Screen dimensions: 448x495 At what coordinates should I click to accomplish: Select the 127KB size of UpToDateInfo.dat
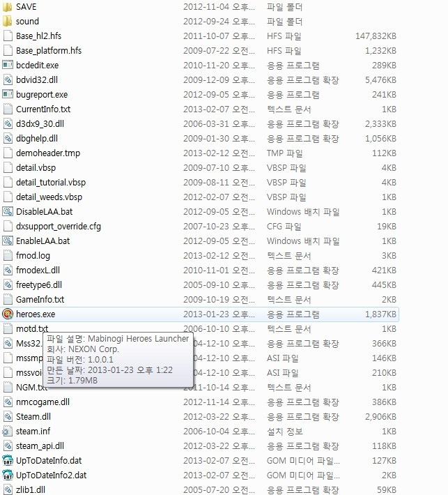pos(384,461)
